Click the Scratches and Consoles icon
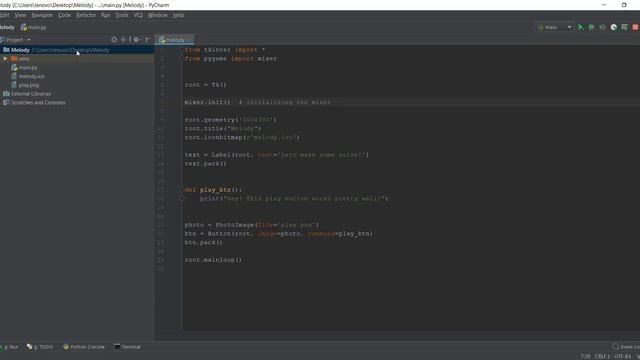Image resolution: width=640 pixels, height=360 pixels. tap(6, 102)
